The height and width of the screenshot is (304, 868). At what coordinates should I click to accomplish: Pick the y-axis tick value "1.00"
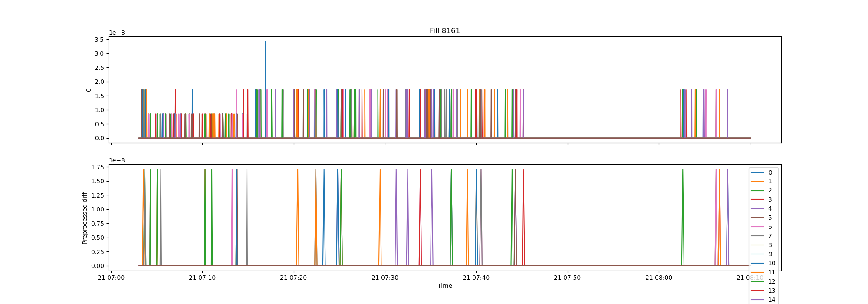[98, 210]
